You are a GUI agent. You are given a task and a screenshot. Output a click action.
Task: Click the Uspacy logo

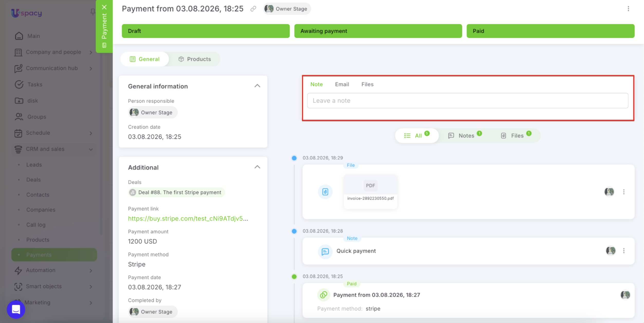[26, 13]
